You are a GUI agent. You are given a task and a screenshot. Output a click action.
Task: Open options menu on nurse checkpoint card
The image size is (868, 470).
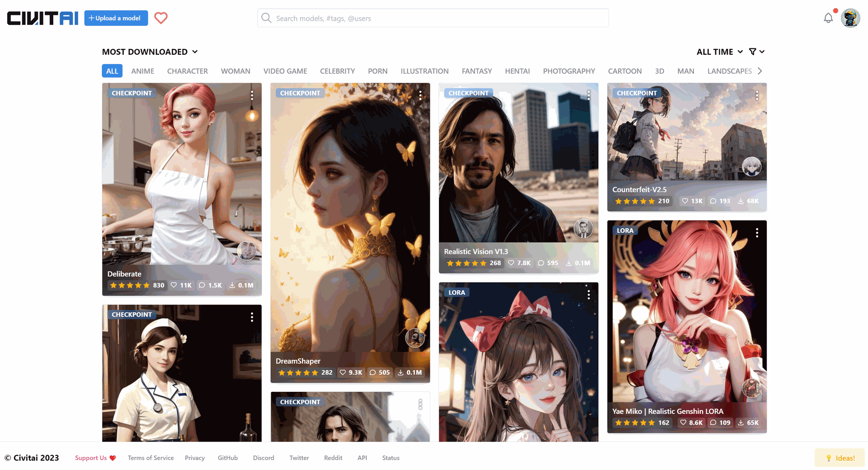click(x=252, y=317)
